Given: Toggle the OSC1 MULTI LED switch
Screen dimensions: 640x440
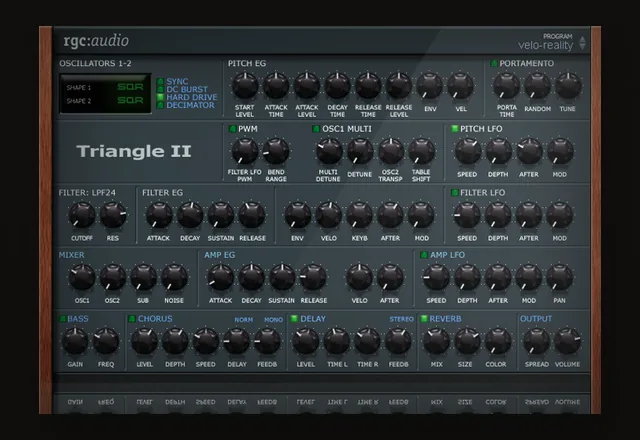Looking at the screenshot, I should pos(316,129).
